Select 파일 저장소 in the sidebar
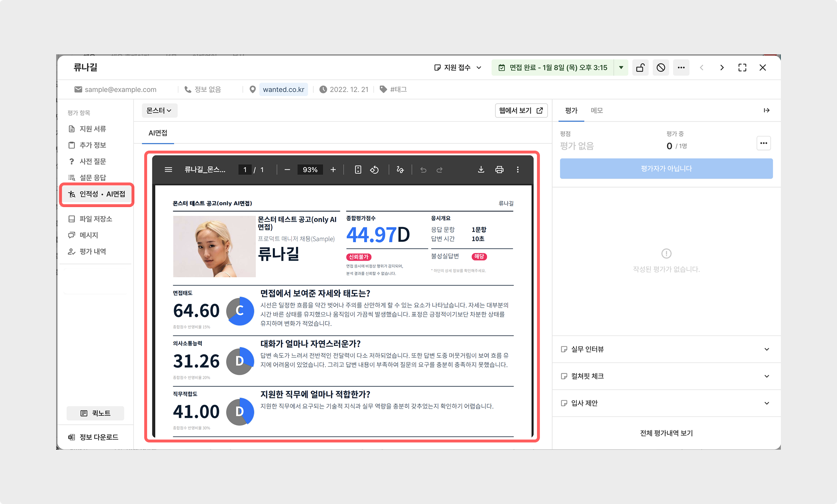 tap(96, 219)
